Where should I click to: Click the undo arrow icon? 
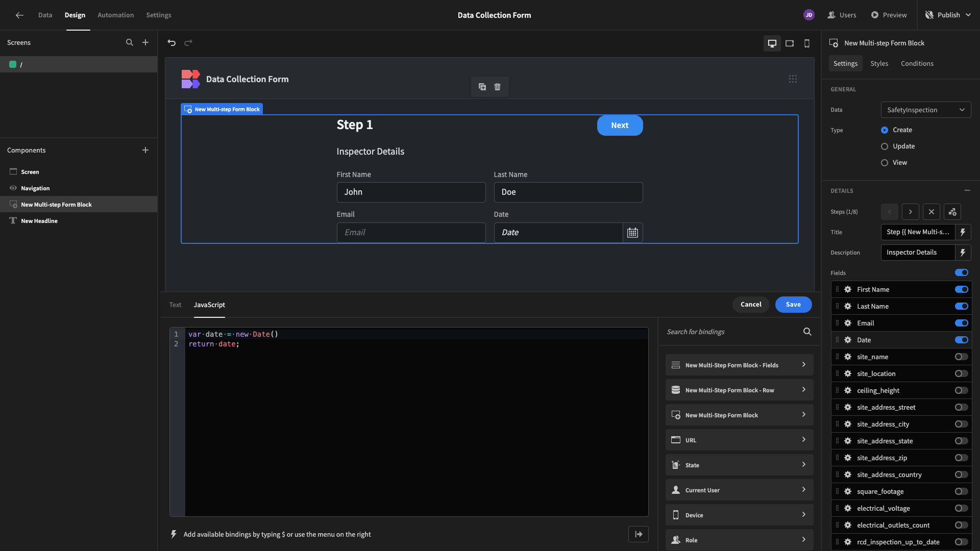[x=171, y=43]
